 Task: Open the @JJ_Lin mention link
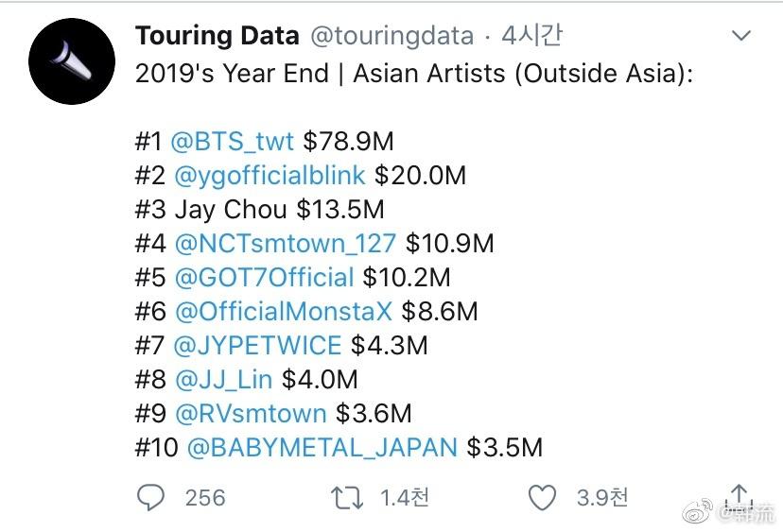click(223, 379)
